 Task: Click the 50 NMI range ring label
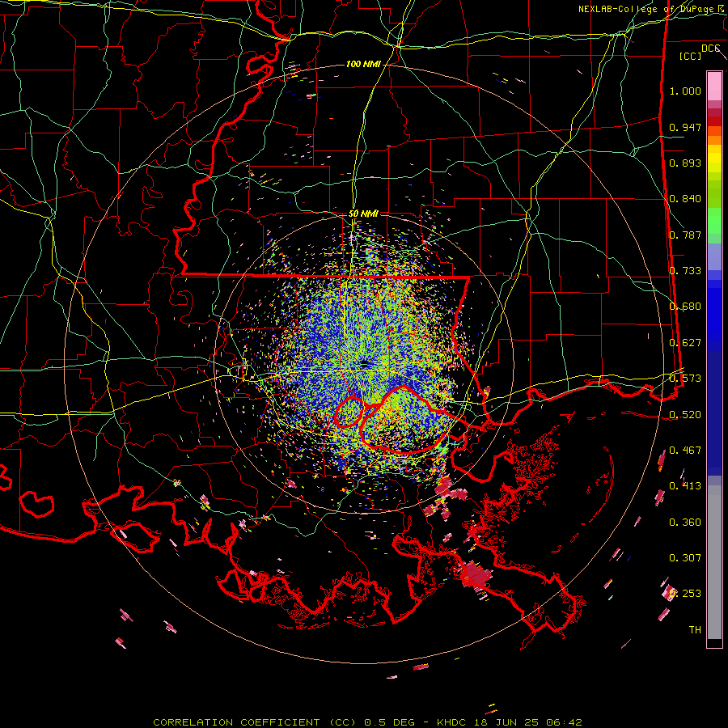pyautogui.click(x=363, y=214)
